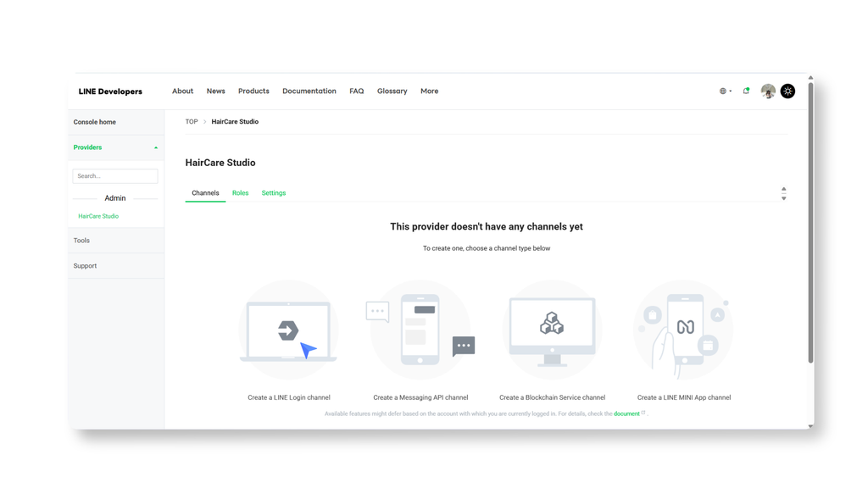Viewport: 868px width, 488px height.
Task: Switch to the Settings tab
Action: (274, 193)
